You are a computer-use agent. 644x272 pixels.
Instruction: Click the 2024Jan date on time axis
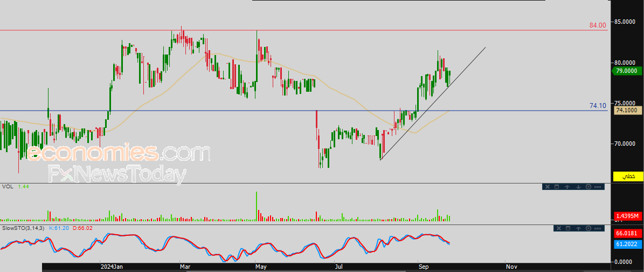pyautogui.click(x=112, y=266)
